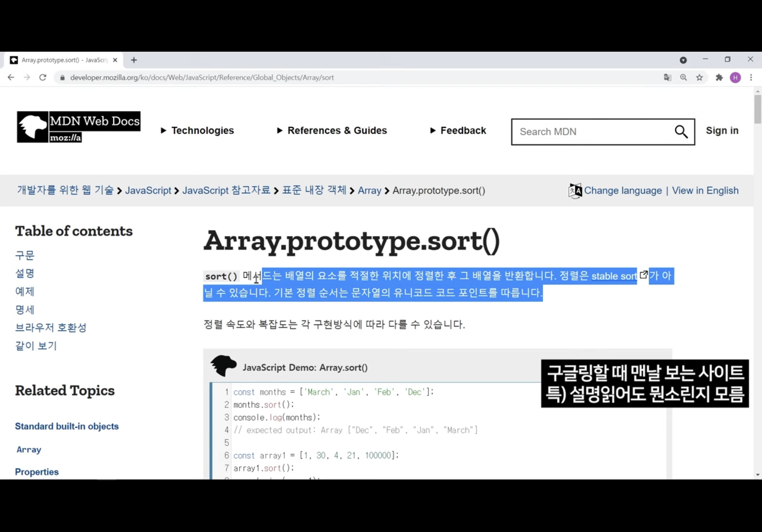762x532 pixels.
Task: Click View in English link
Action: tap(705, 191)
